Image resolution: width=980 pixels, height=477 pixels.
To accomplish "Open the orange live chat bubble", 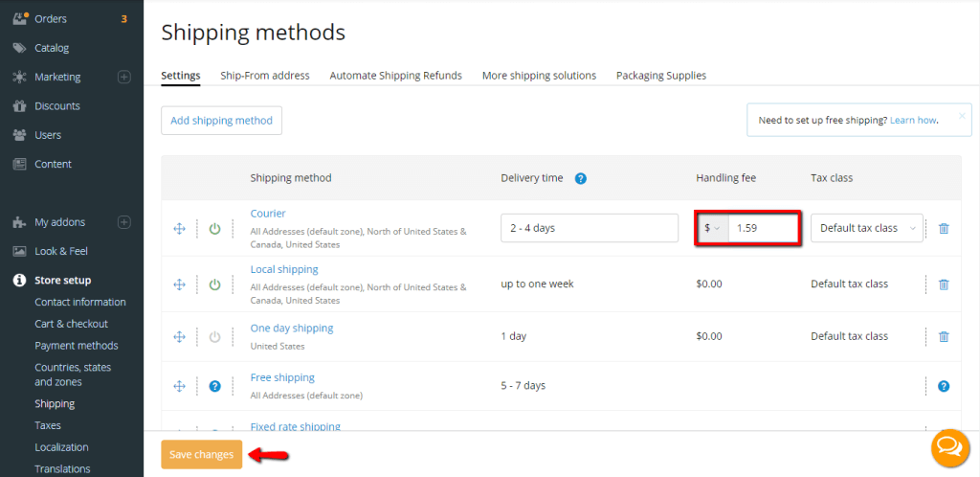I will point(950,447).
